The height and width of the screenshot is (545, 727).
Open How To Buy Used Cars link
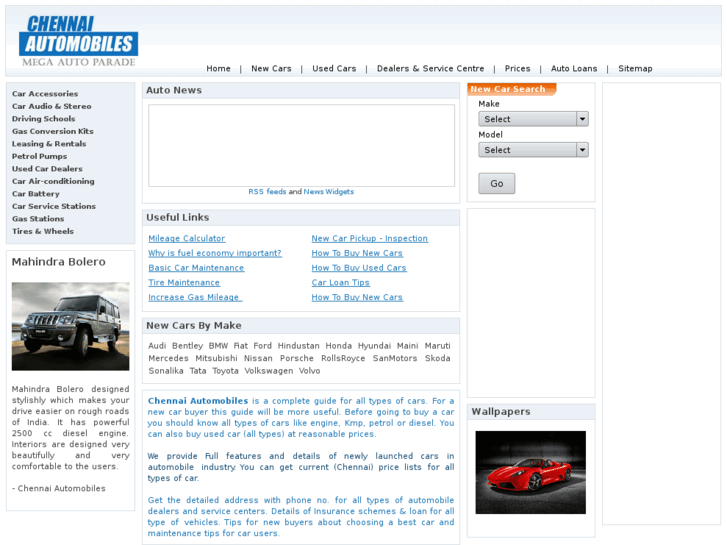(x=359, y=268)
